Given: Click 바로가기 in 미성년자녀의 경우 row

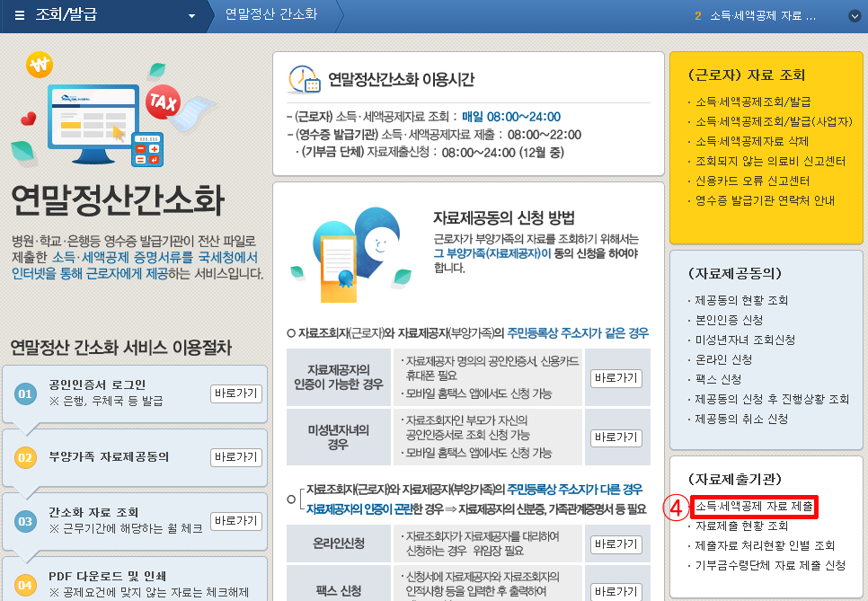Looking at the screenshot, I should point(616,437).
